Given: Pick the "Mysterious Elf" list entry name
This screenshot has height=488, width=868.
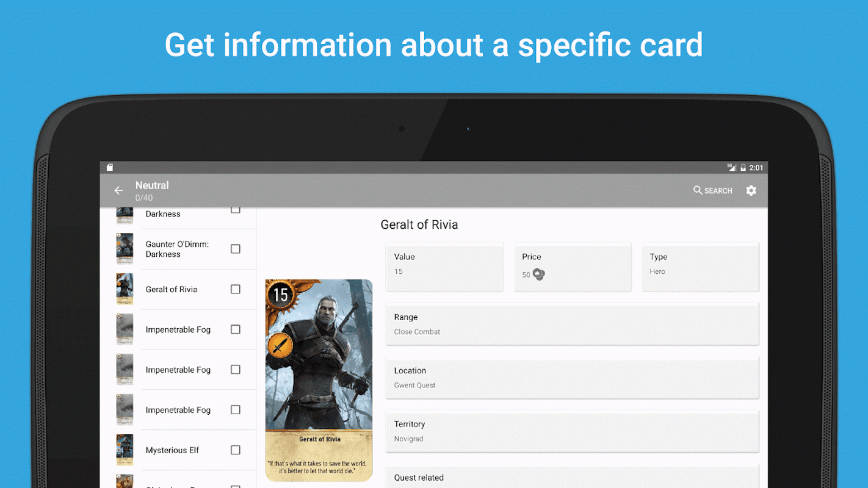Looking at the screenshot, I should click(x=172, y=450).
